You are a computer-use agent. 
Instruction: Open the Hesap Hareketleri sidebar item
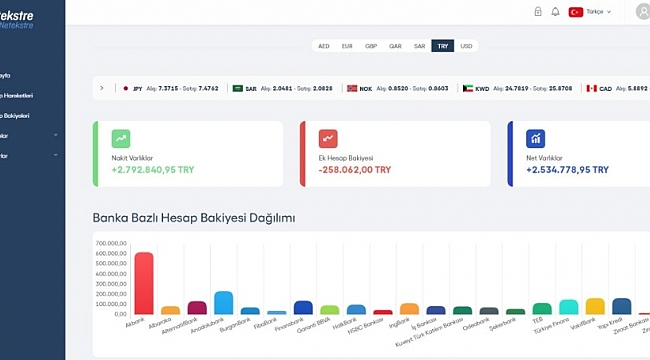[x=17, y=95]
